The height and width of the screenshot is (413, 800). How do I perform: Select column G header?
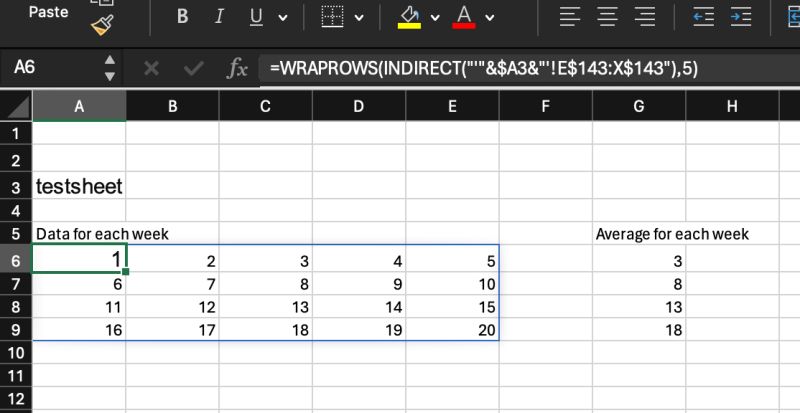[639, 106]
